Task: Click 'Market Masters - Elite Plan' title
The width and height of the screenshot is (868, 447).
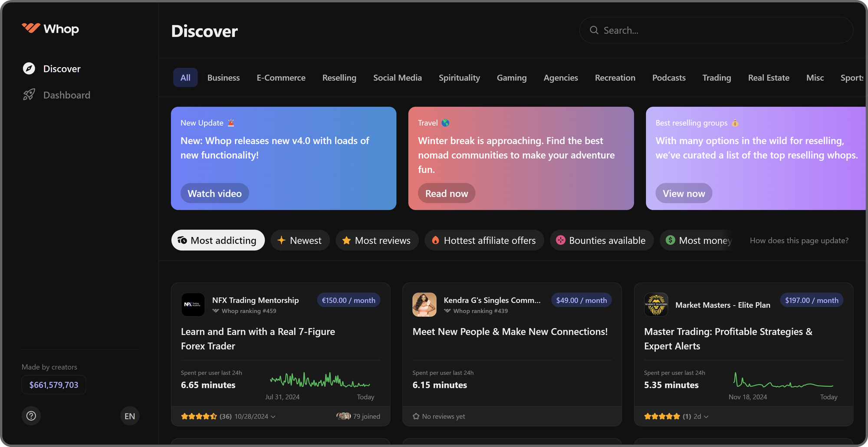Action: click(x=723, y=305)
